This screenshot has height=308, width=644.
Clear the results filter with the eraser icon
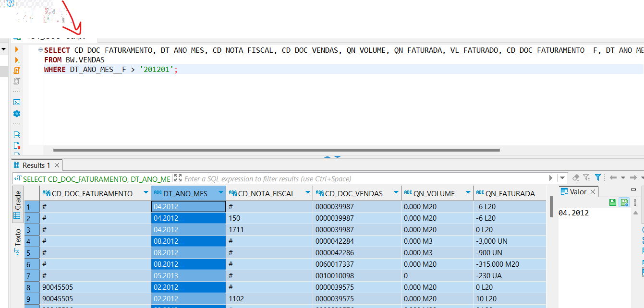576,178
